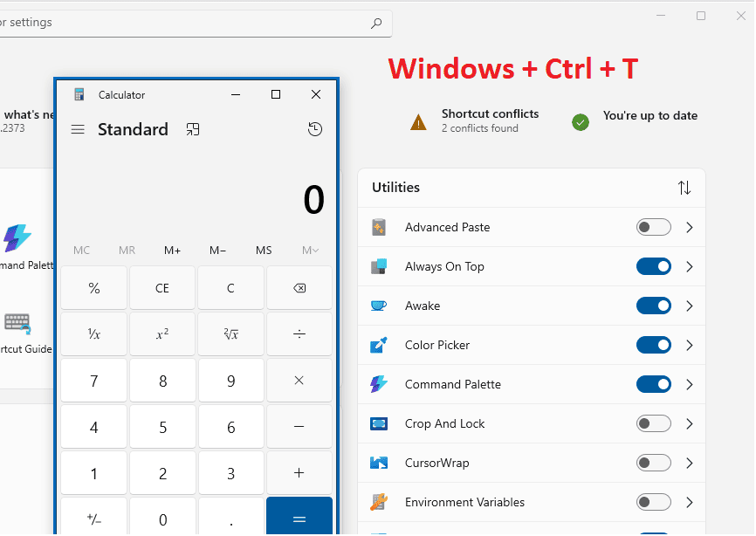Click the Always On Top utility icon
Viewport: 756px width, 536px height.
coord(379,266)
